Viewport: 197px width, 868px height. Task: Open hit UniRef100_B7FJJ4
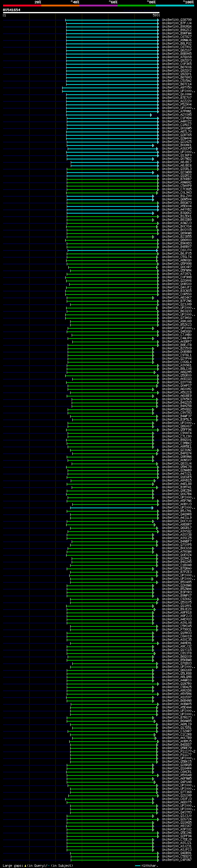coord(177,23)
